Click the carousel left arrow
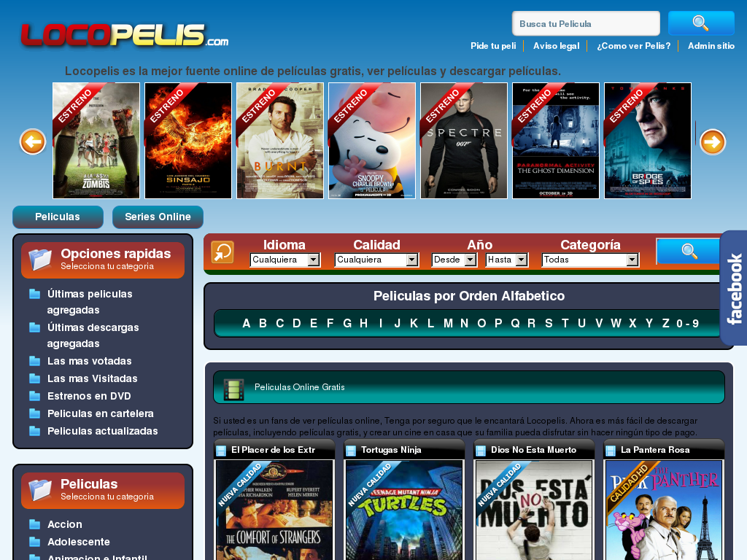 click(33, 141)
